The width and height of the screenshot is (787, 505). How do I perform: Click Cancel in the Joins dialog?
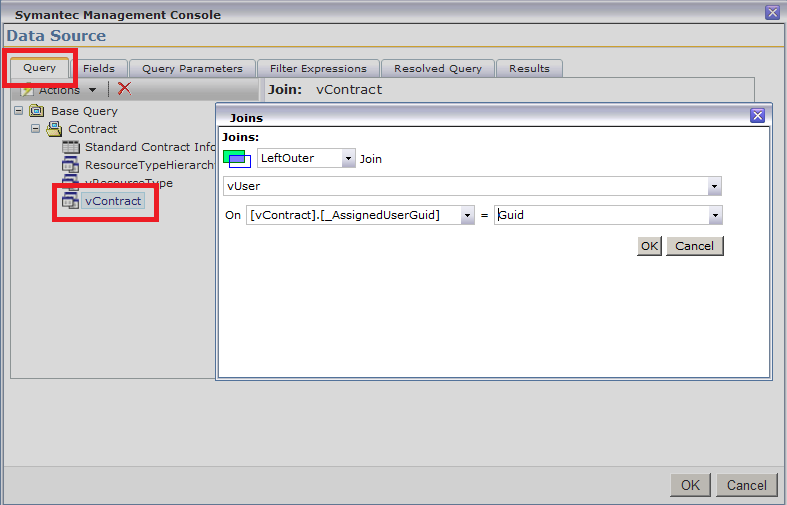tap(695, 246)
